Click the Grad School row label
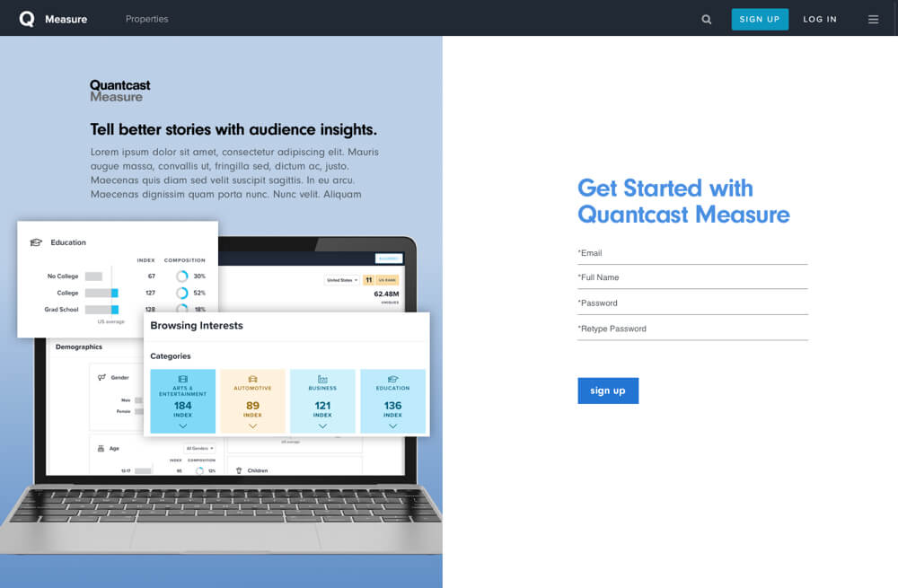The width and height of the screenshot is (898, 588). click(x=61, y=310)
